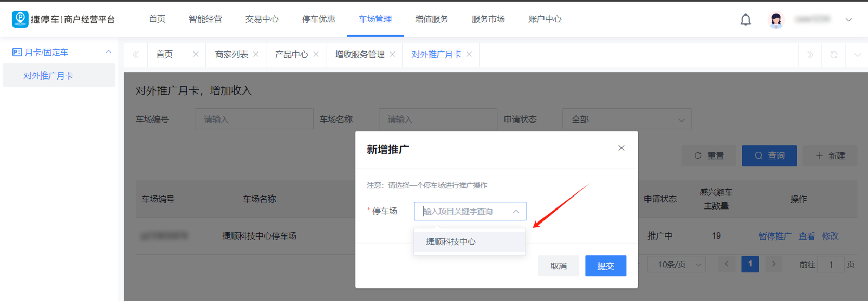Expand the account menu chevron

(848, 20)
